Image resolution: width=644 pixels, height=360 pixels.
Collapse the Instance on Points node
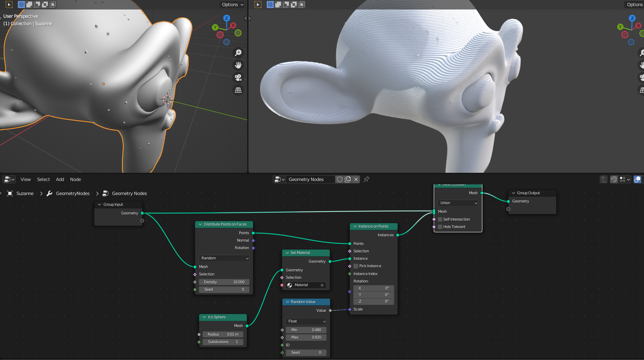tap(355, 226)
